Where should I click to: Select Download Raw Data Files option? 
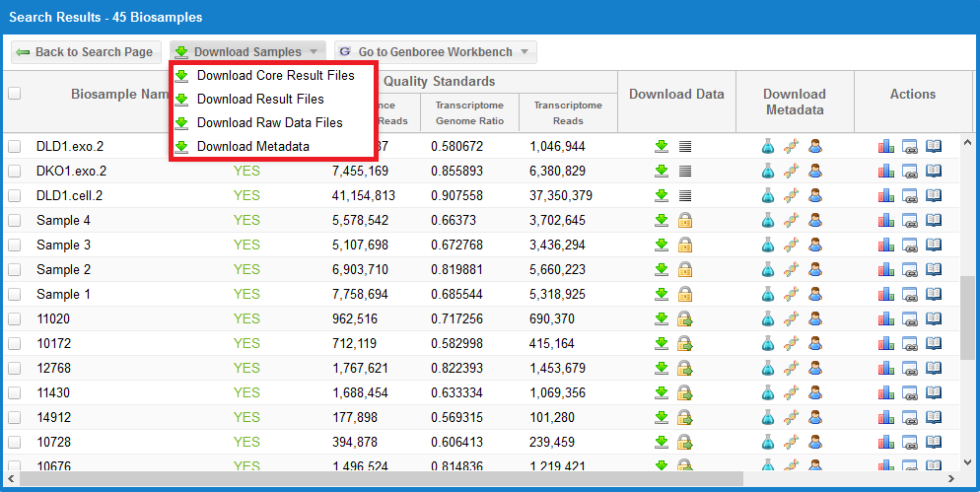(269, 122)
